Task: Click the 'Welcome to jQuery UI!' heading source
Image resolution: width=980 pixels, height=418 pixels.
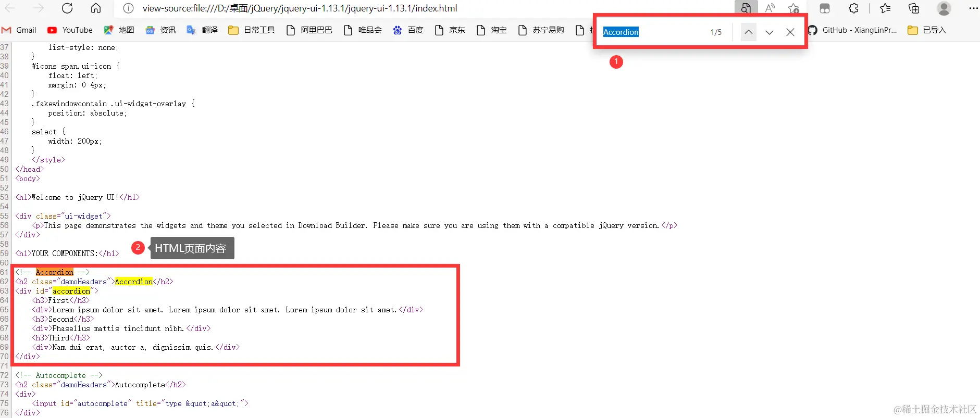Action: tap(78, 197)
